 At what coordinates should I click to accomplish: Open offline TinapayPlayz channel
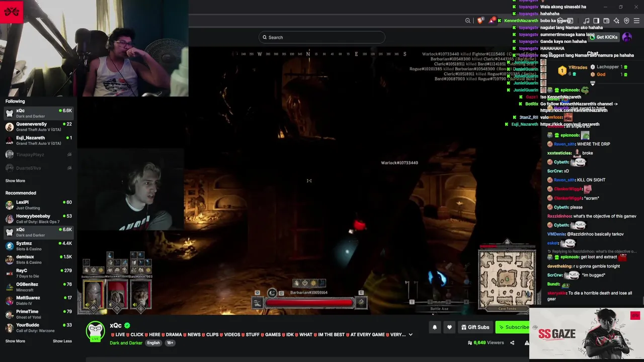point(38,154)
